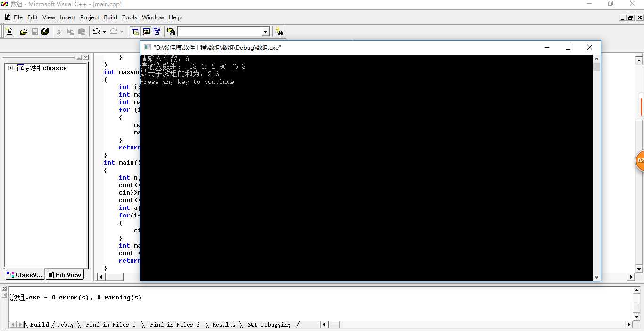
Task: Open the File menu
Action: 18,17
